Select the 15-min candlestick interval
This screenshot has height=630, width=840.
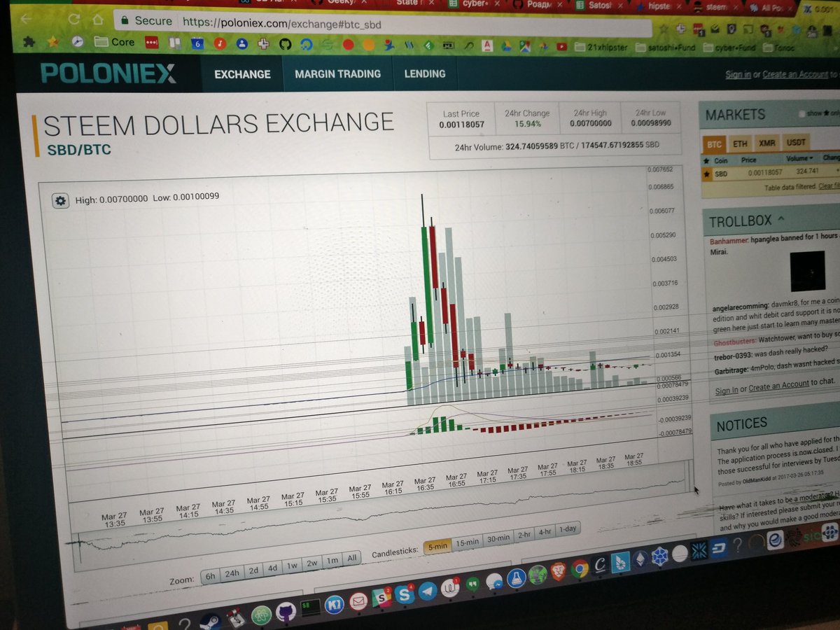(x=467, y=541)
